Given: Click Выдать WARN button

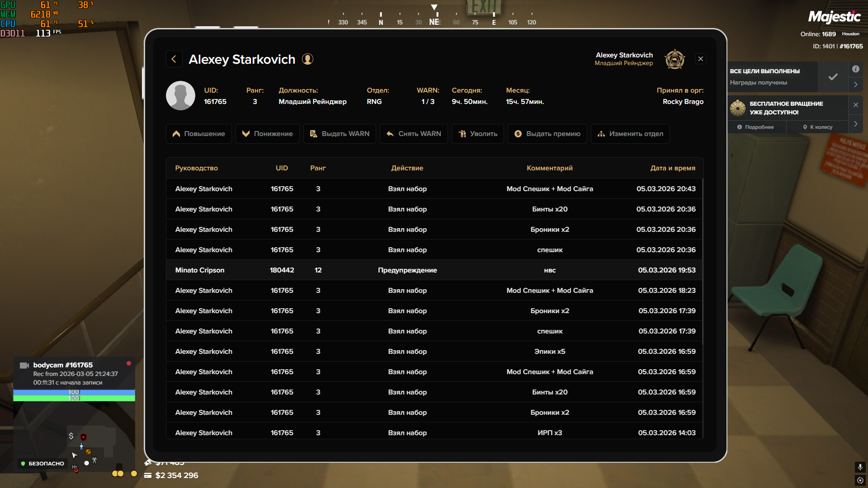Looking at the screenshot, I should [340, 134].
